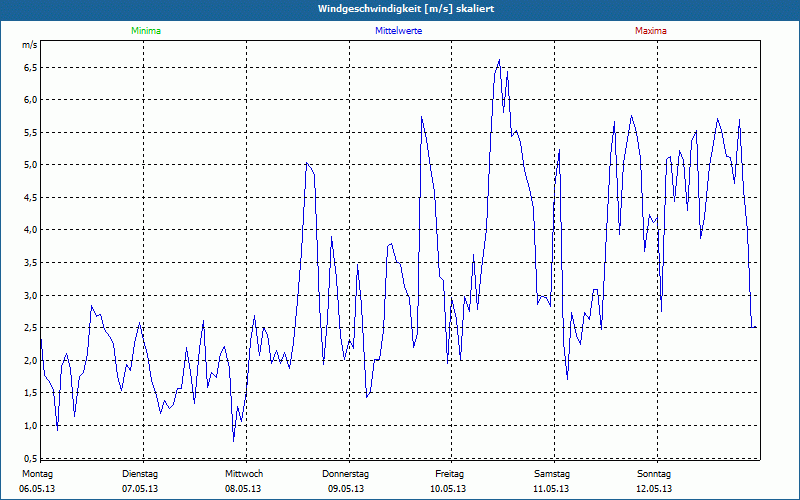Click the chart title Windgeschwindigkeit [m/s] skaliert
Viewport: 800px width, 500px height.
406,9
